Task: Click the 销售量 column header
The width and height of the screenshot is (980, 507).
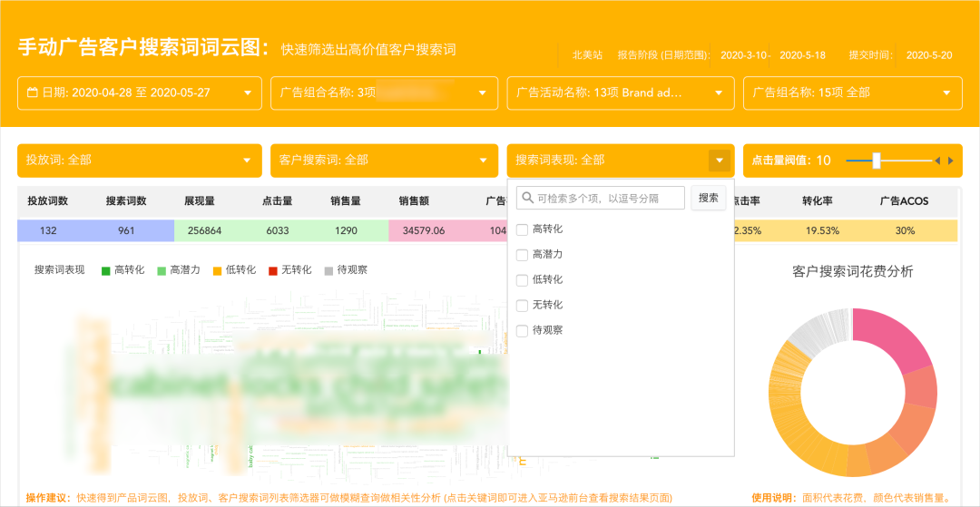Action: pos(346,201)
